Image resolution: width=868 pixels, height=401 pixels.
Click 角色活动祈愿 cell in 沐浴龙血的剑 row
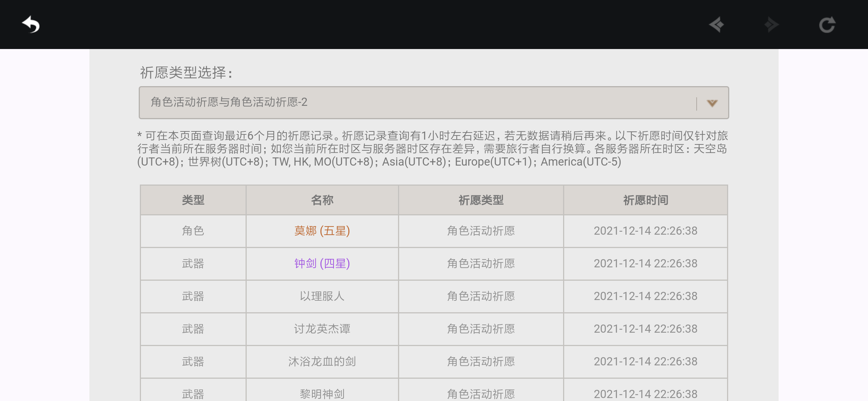pos(481,362)
